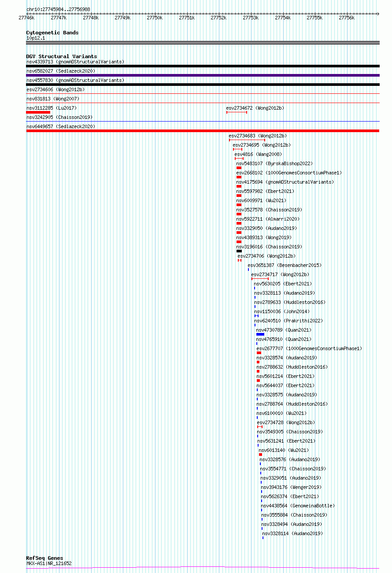Click esv2668102 1000GenomesConsortiumPhase1 label
392x573 pixels.
click(289, 173)
